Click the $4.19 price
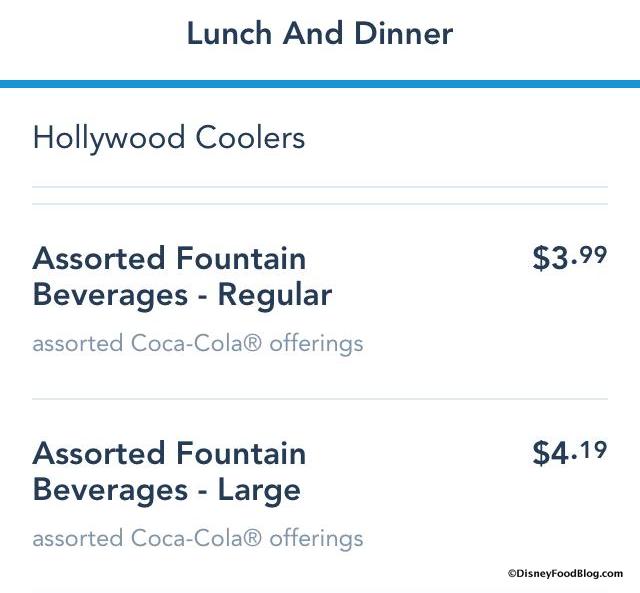Viewport: 640px width, 593px height. [569, 453]
